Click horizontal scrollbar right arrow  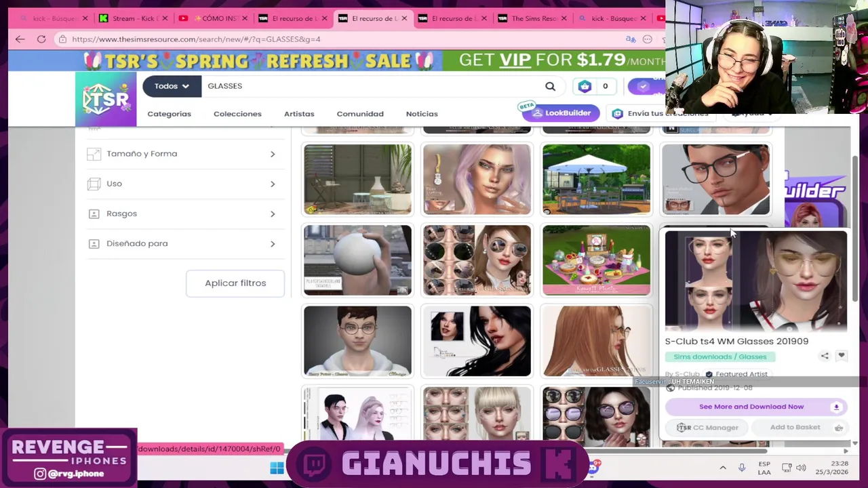(846, 450)
